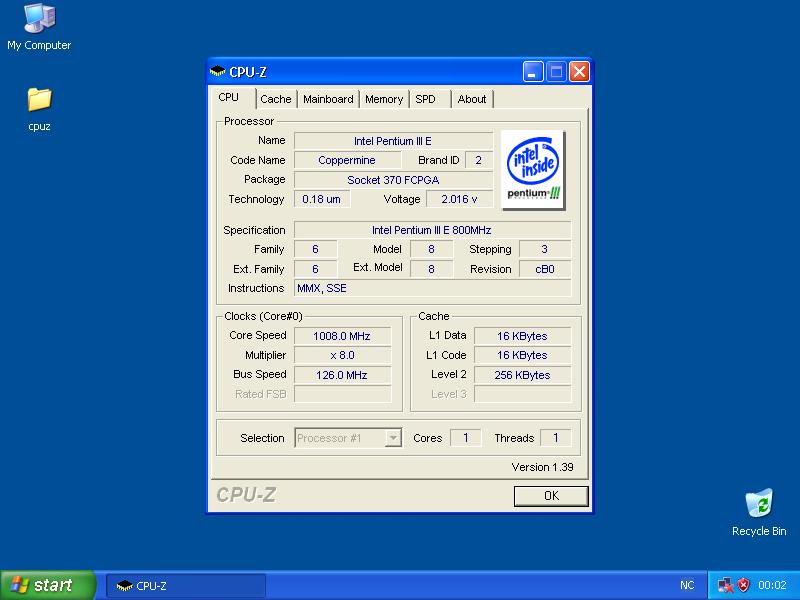Switch to the About tab
This screenshot has height=600, width=800.
(471, 99)
